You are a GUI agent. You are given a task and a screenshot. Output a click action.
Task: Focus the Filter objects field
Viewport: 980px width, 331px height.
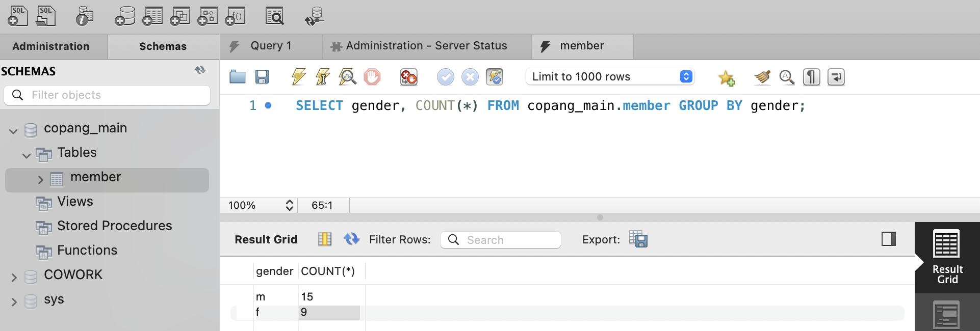tap(107, 95)
